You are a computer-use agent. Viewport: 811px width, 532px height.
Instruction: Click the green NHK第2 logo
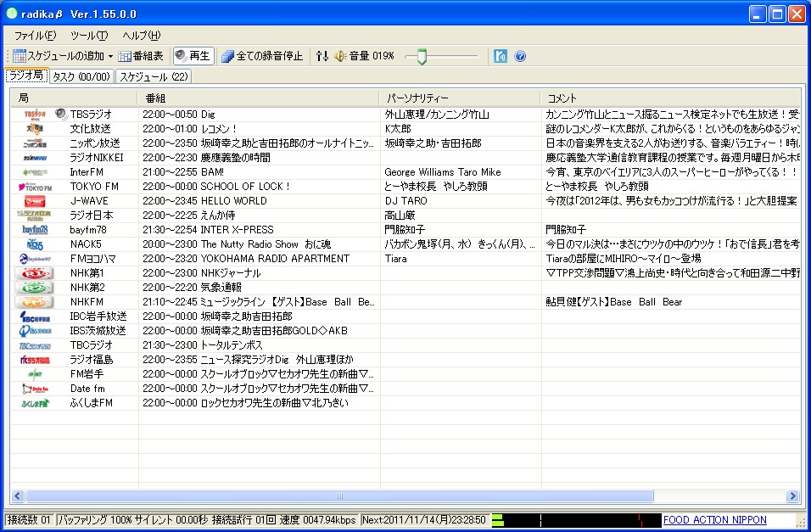pyautogui.click(x=34, y=288)
